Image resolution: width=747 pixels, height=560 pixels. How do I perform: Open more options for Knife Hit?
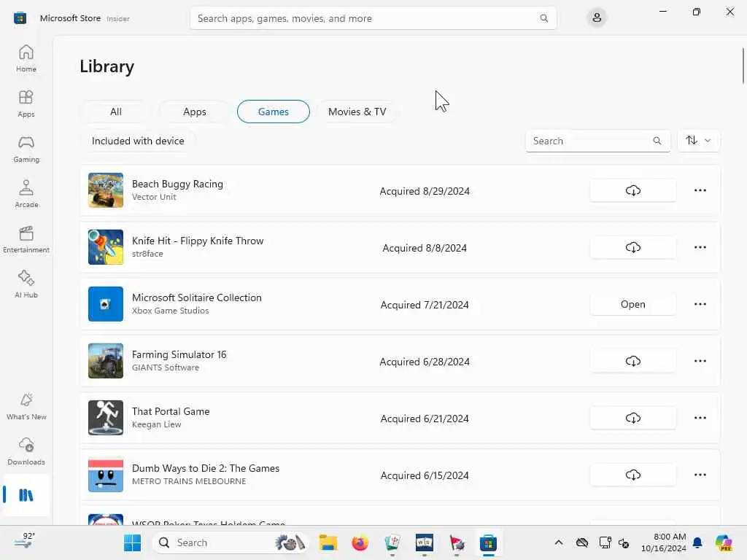pyautogui.click(x=700, y=247)
